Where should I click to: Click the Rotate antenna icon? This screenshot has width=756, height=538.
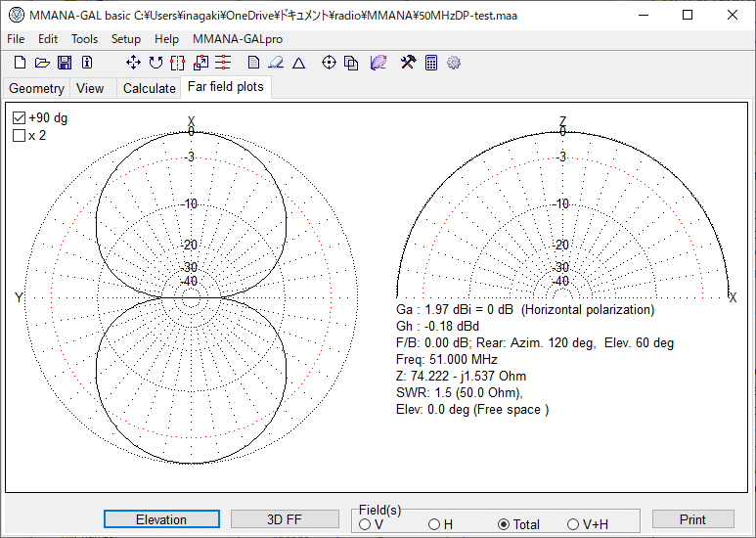point(156,63)
